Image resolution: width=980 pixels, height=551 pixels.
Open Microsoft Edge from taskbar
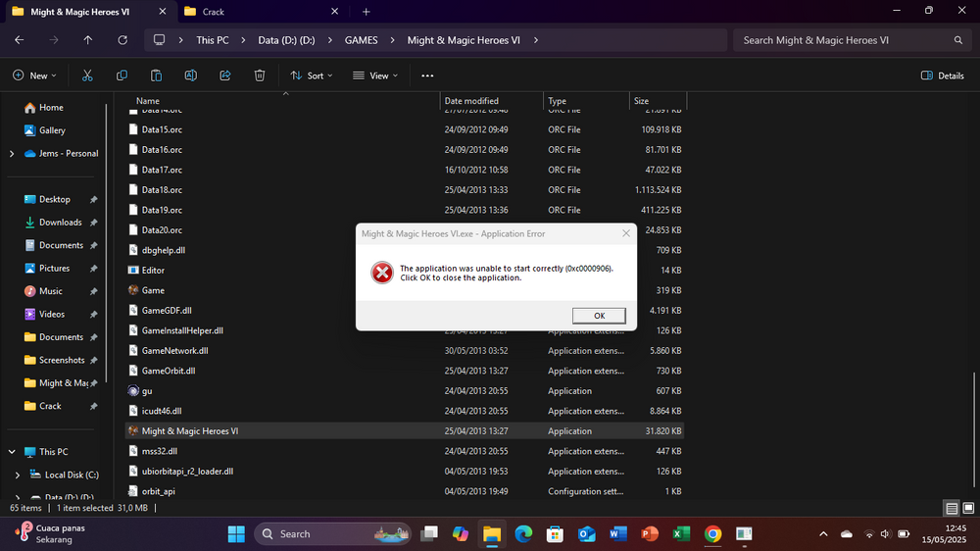523,533
